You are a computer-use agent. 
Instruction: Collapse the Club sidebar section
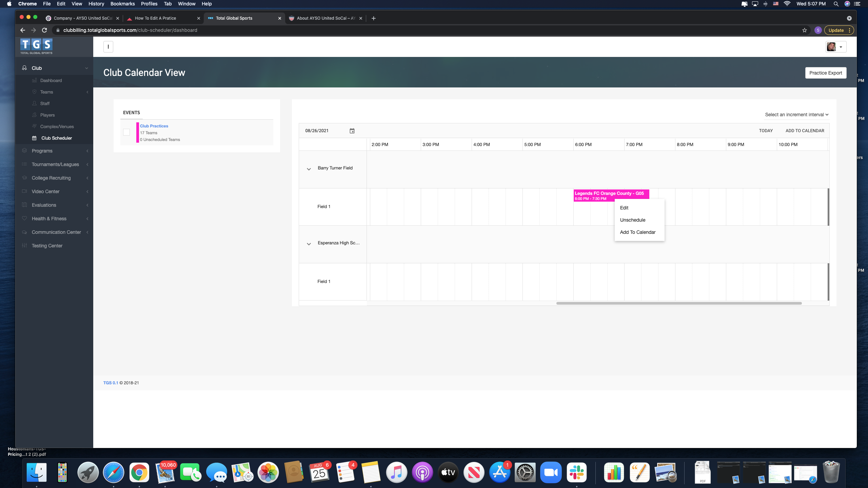click(x=54, y=68)
